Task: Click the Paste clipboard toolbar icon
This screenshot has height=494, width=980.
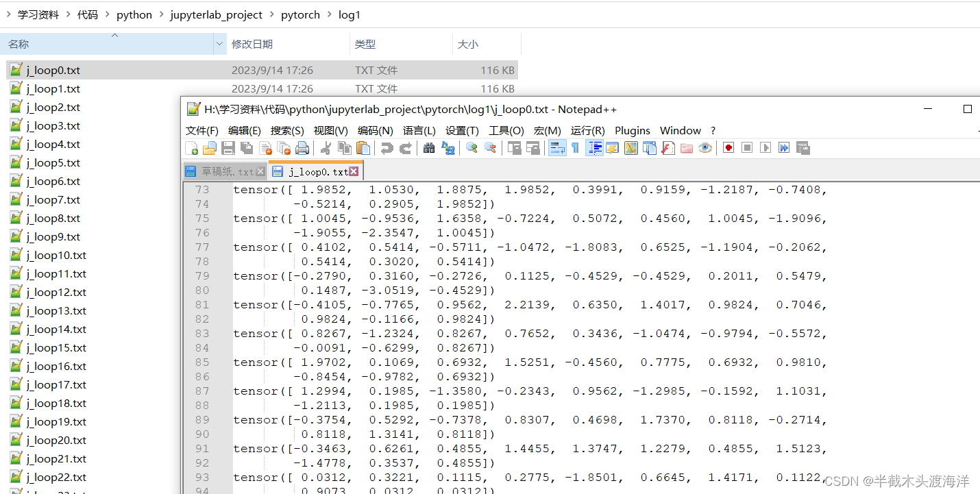Action: coord(363,148)
